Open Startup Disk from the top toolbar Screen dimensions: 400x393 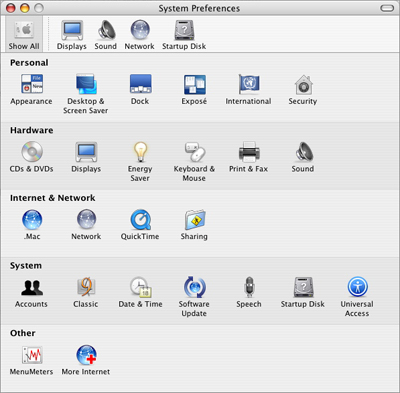(x=184, y=35)
